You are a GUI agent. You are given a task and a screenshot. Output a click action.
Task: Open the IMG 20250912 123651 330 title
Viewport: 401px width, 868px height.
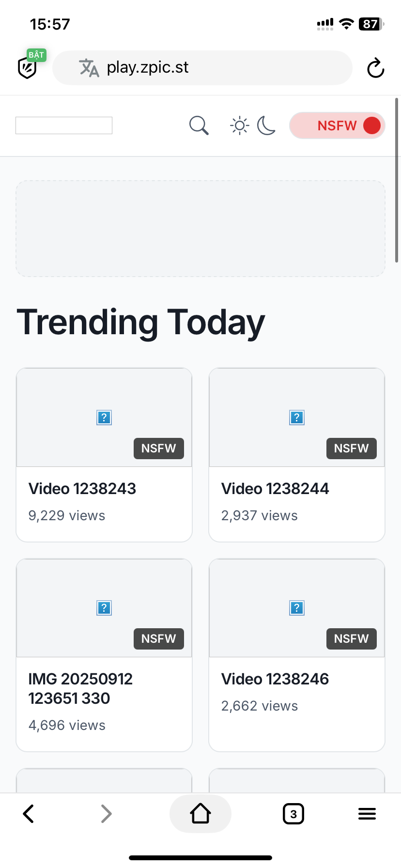point(80,689)
